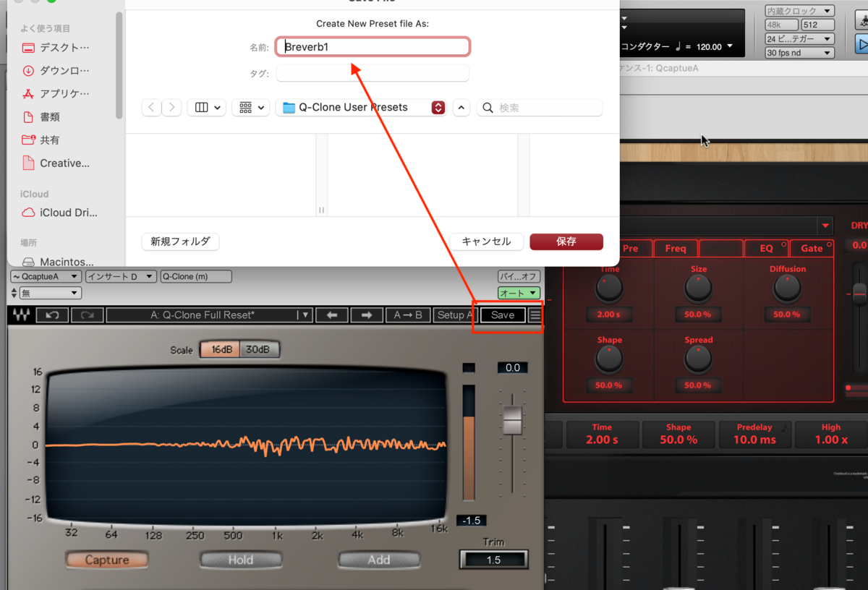Create a new folder with 新規フォルダ
The width and height of the screenshot is (868, 590).
181,241
